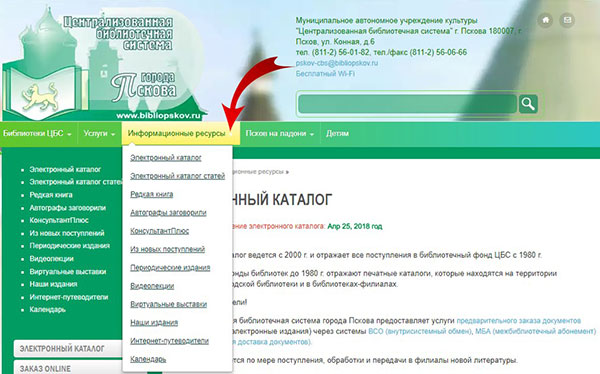
Task: Click the Бесплатный Wi-Fi link
Action: point(325,73)
